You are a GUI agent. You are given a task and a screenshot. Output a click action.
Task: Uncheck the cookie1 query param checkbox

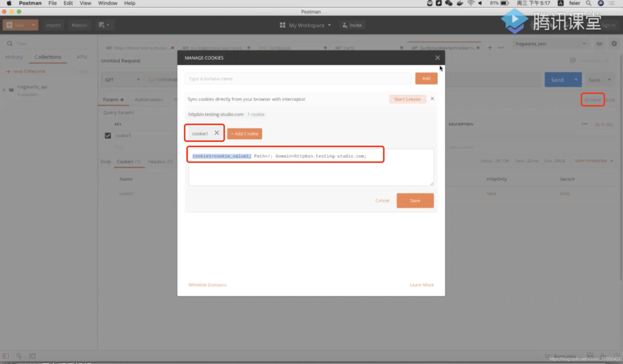(x=108, y=135)
